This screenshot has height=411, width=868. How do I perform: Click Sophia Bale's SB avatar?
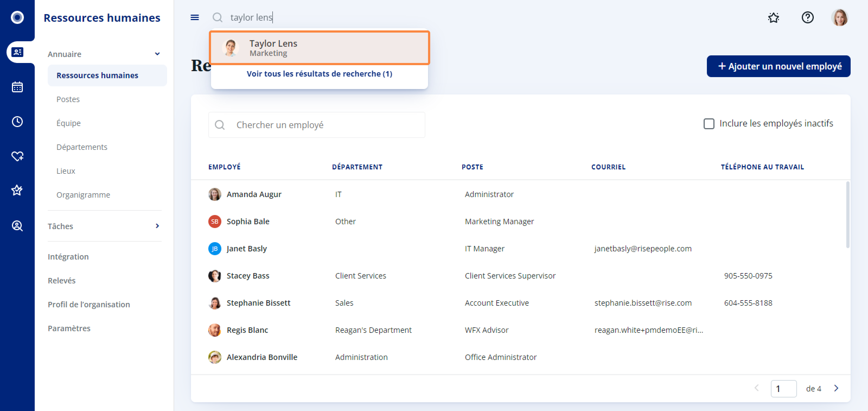[x=215, y=222]
